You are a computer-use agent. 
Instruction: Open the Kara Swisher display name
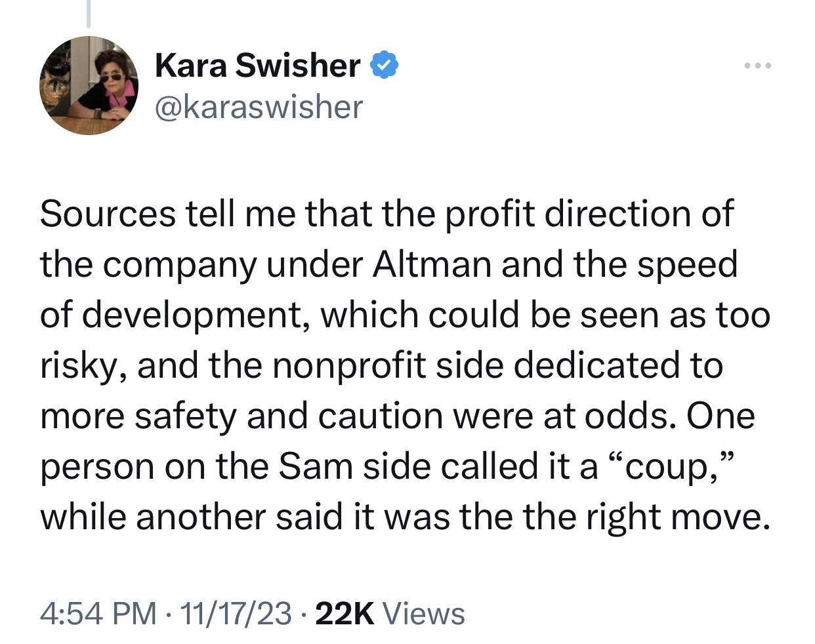pyautogui.click(x=257, y=66)
